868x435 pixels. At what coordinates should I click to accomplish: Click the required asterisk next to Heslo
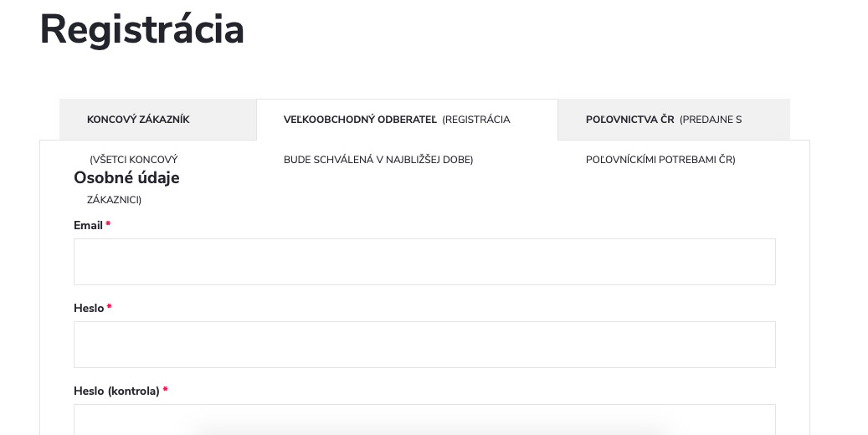(109, 308)
